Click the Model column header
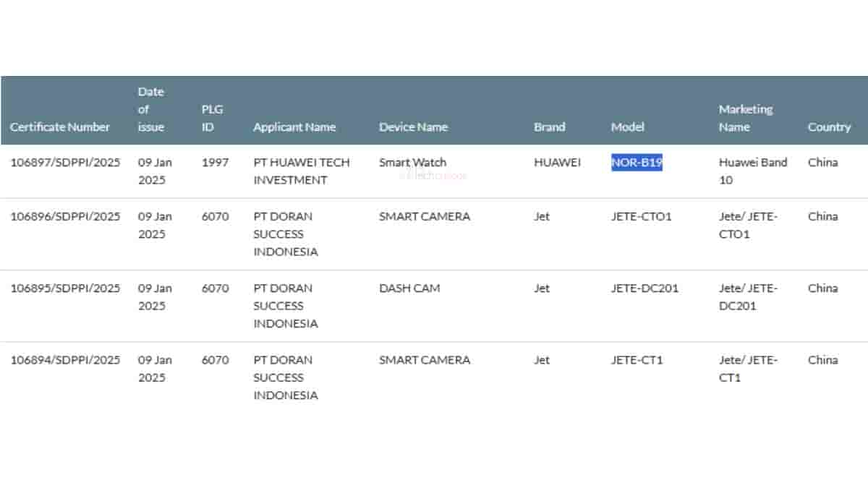 coord(627,127)
